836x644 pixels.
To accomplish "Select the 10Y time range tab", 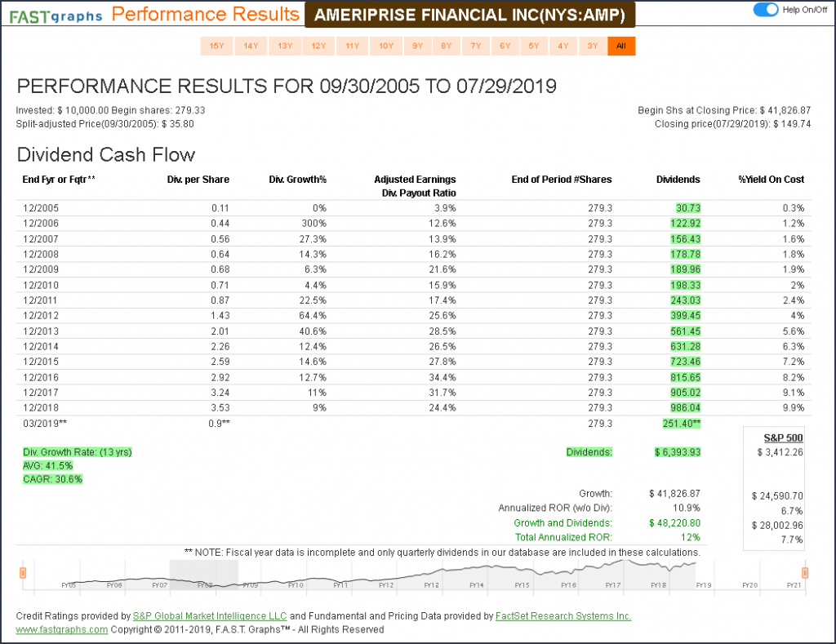I will (386, 46).
